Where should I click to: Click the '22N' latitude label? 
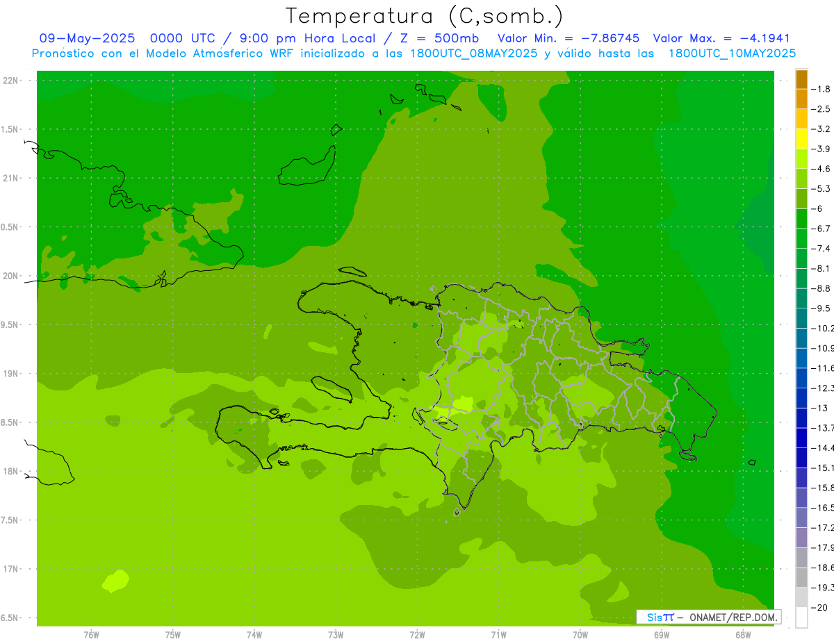pyautogui.click(x=12, y=81)
